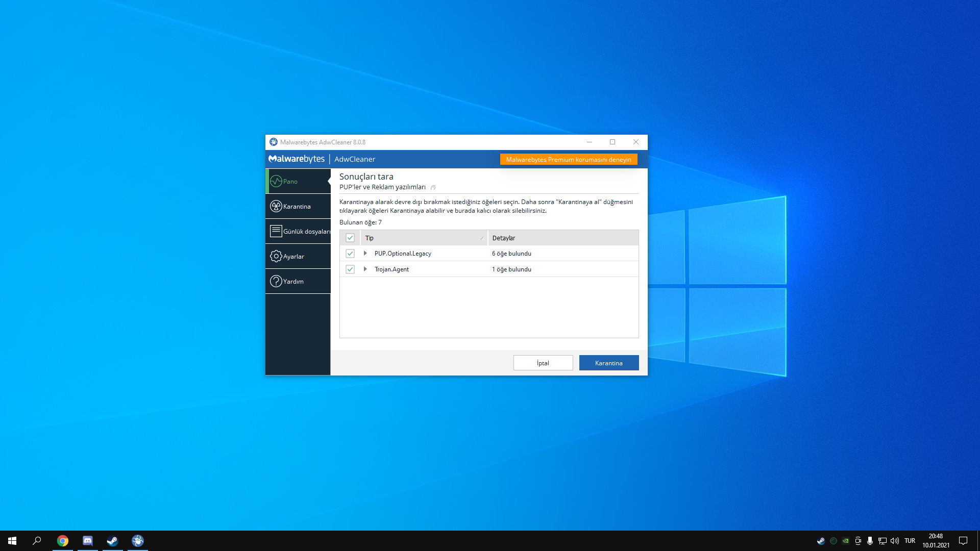The width and height of the screenshot is (980, 551).
Task: Expand the PUP.Optional.Legacy row
Action: click(365, 253)
